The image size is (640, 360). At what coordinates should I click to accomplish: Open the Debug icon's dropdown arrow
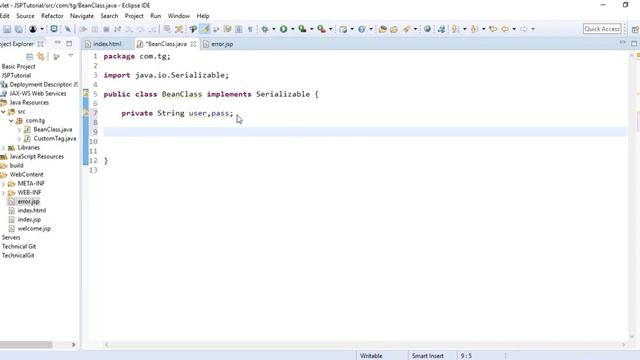pyautogui.click(x=273, y=29)
